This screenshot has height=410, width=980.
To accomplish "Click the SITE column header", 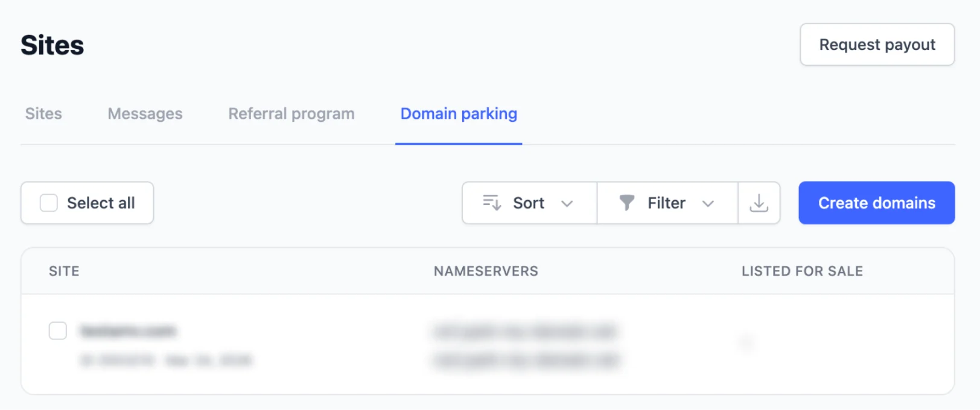I will coord(64,271).
